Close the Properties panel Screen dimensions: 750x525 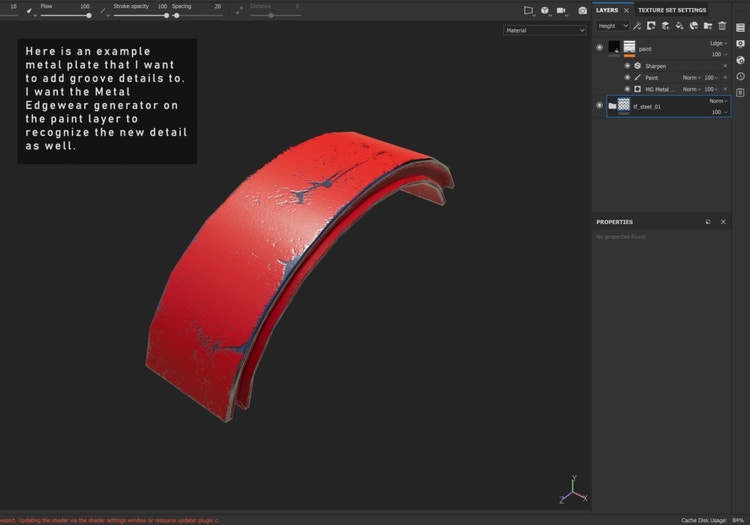pos(723,222)
